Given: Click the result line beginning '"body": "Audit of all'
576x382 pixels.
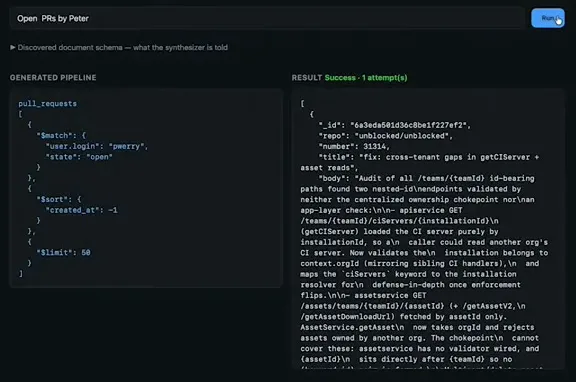Looking at the screenshot, I should coord(426,179).
